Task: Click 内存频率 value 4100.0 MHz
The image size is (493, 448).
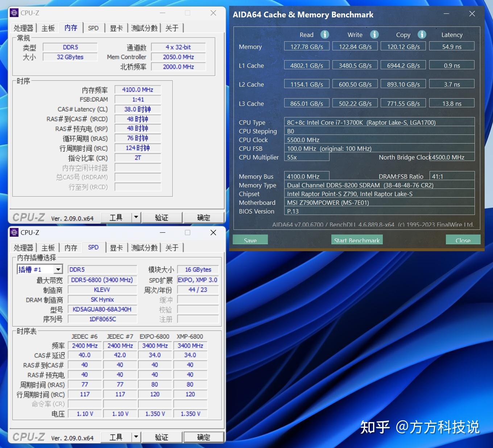Action: click(x=138, y=90)
